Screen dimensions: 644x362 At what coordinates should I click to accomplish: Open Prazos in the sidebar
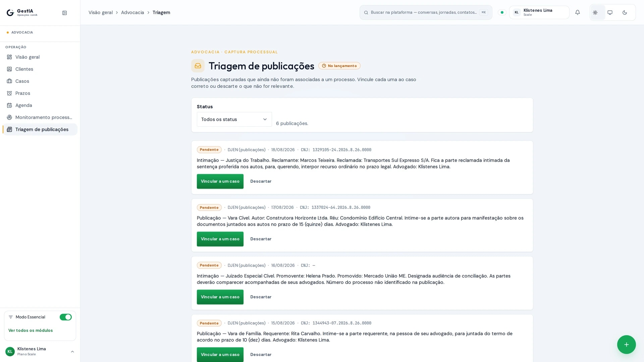coord(40,93)
